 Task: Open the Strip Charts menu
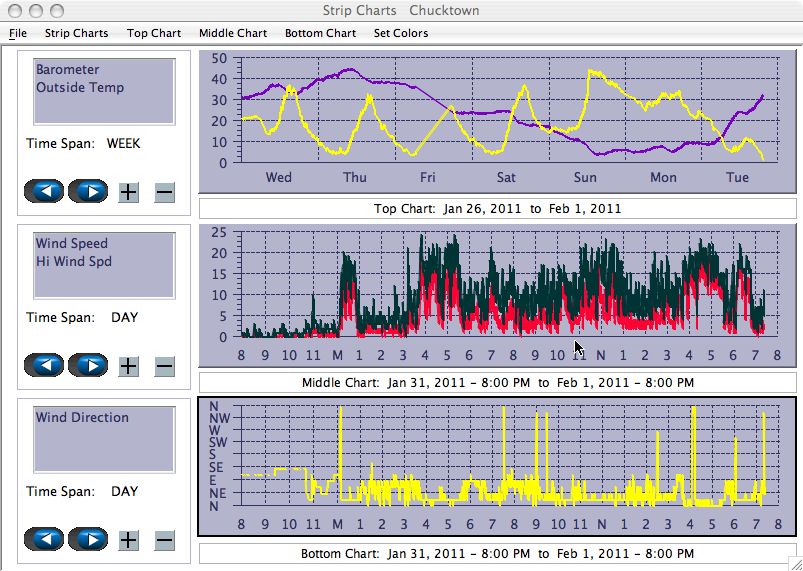(x=76, y=33)
